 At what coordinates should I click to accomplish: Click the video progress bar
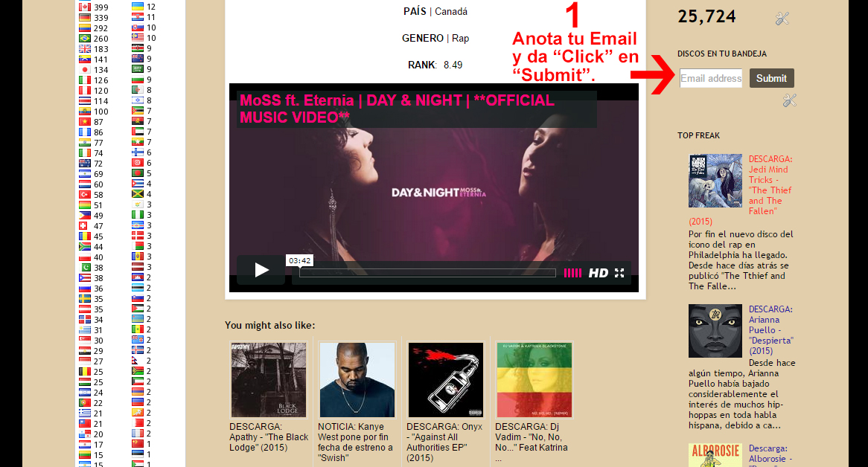(x=427, y=273)
